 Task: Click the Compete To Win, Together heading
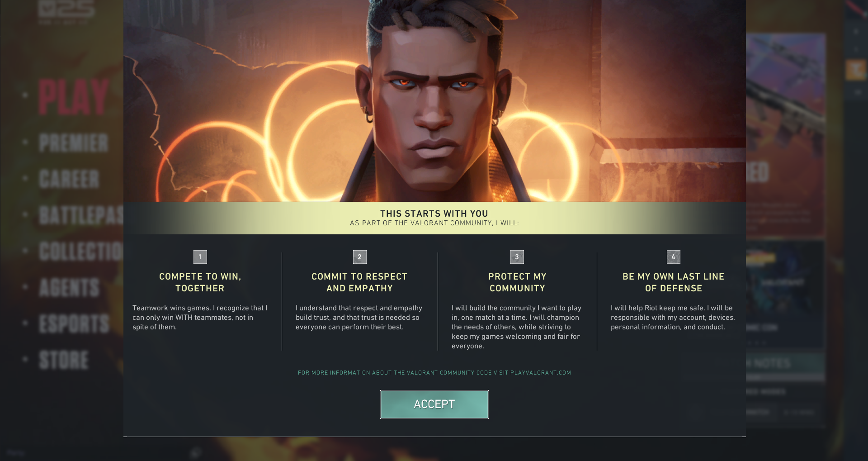tap(200, 282)
